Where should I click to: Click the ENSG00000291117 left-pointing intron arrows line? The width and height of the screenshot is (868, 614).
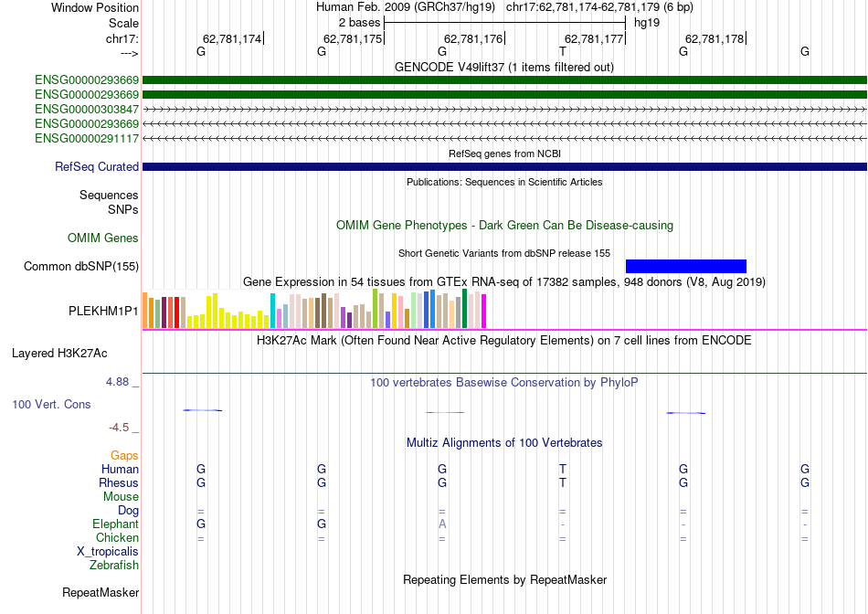[x=505, y=138]
